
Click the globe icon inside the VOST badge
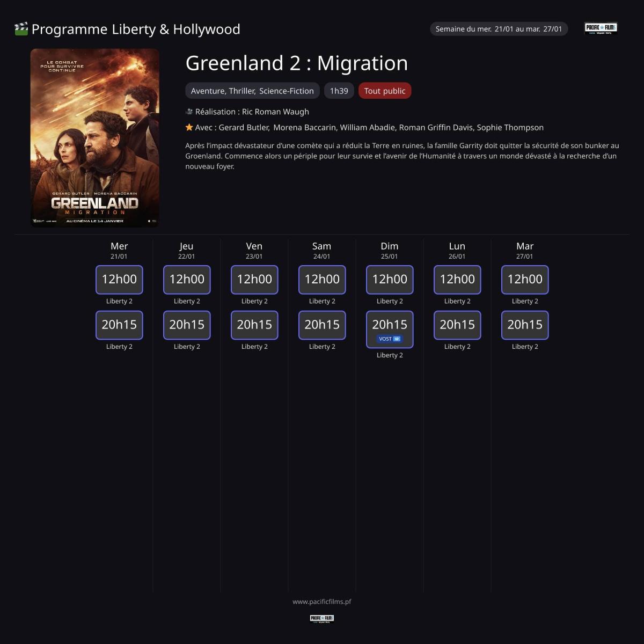tap(397, 338)
